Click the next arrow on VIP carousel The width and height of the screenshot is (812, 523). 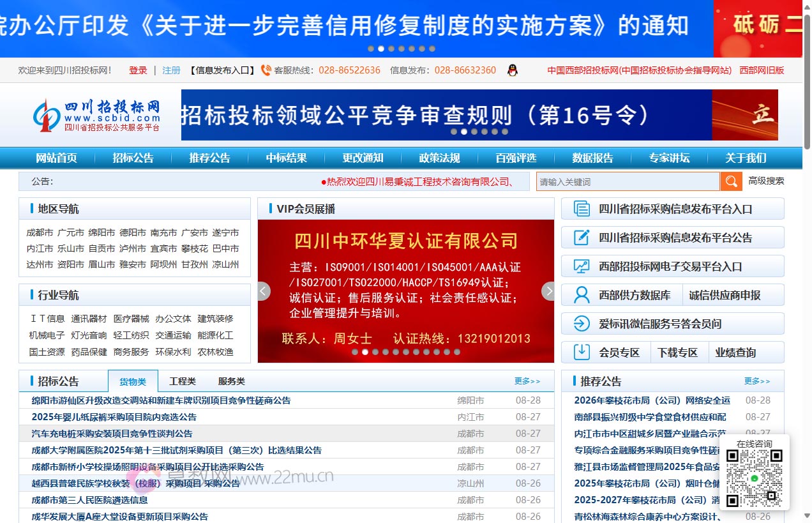pos(548,291)
